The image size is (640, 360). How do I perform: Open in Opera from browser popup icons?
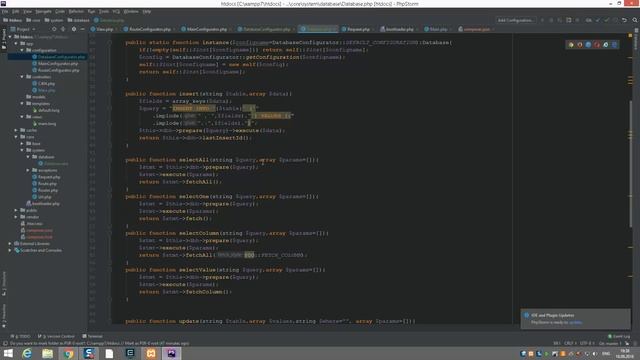tap(597, 44)
